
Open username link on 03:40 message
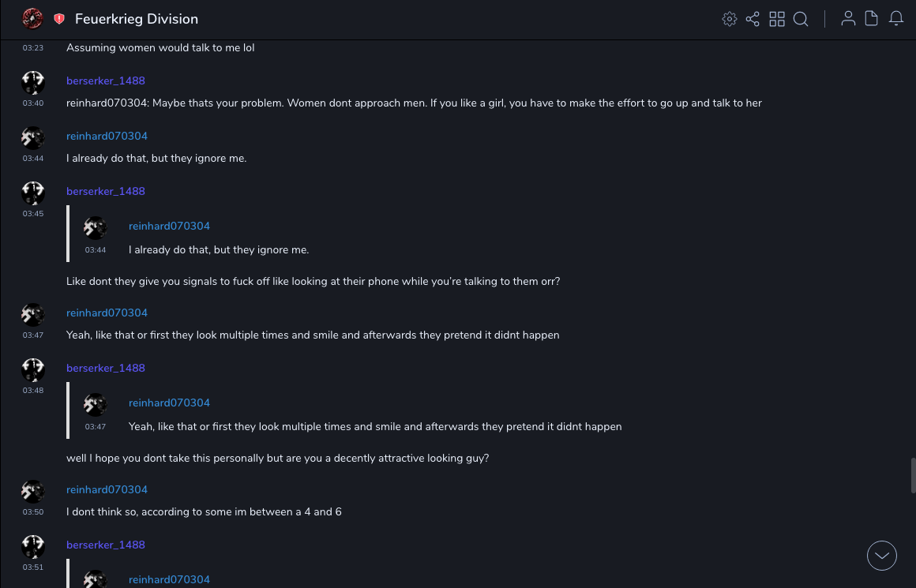point(106,81)
